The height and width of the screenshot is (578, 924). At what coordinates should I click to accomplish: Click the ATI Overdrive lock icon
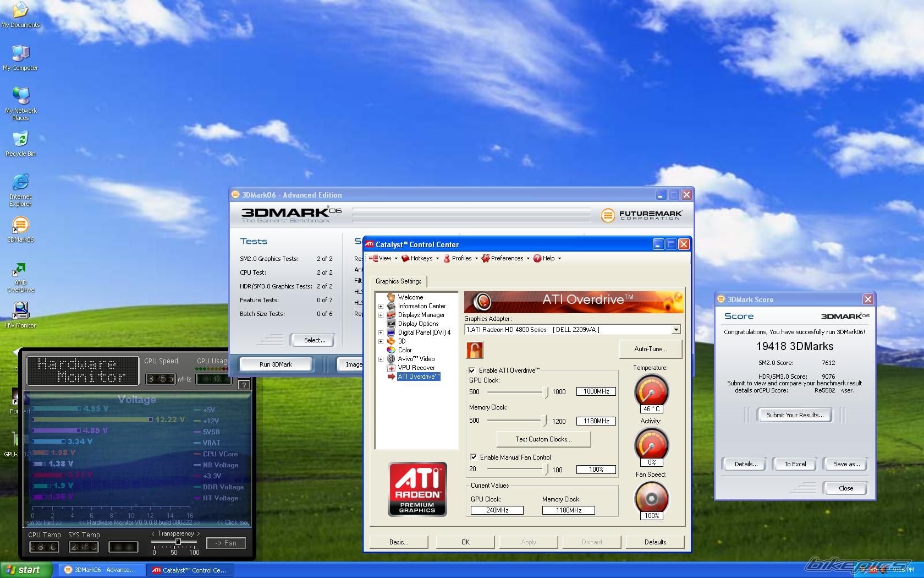point(474,350)
